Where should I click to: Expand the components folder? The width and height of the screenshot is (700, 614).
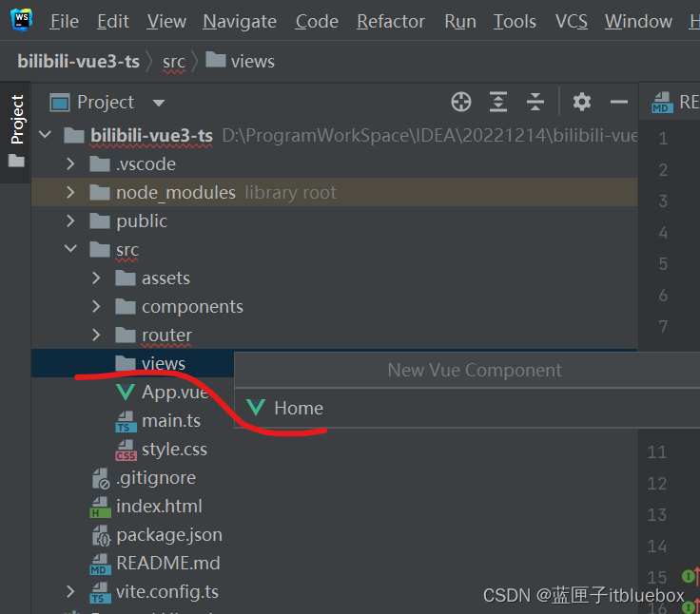point(96,307)
